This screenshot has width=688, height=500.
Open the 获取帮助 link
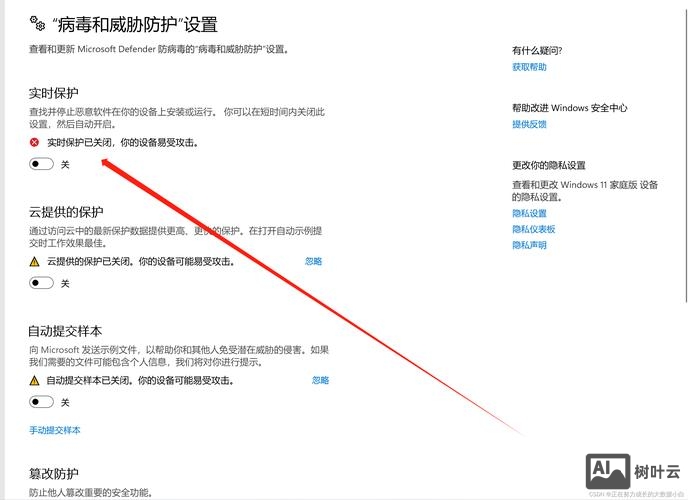point(529,67)
